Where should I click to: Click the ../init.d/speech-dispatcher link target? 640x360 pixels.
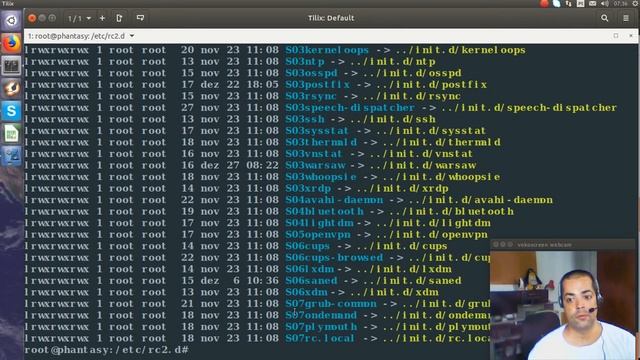pos(529,108)
